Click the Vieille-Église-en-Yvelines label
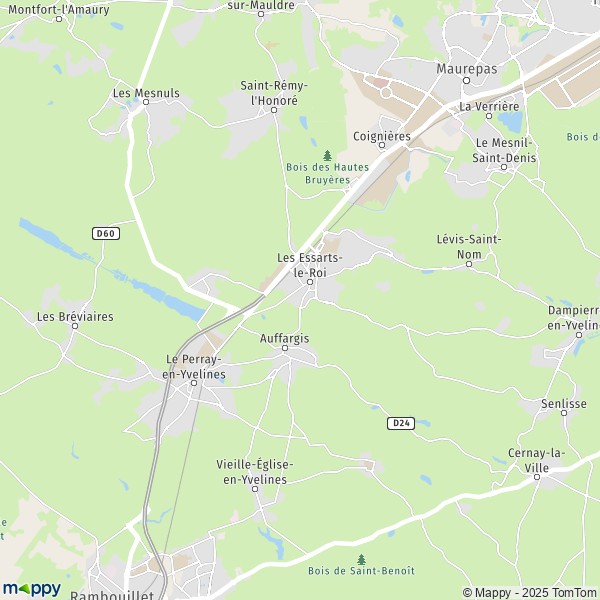The height and width of the screenshot is (600, 600). [x=255, y=472]
